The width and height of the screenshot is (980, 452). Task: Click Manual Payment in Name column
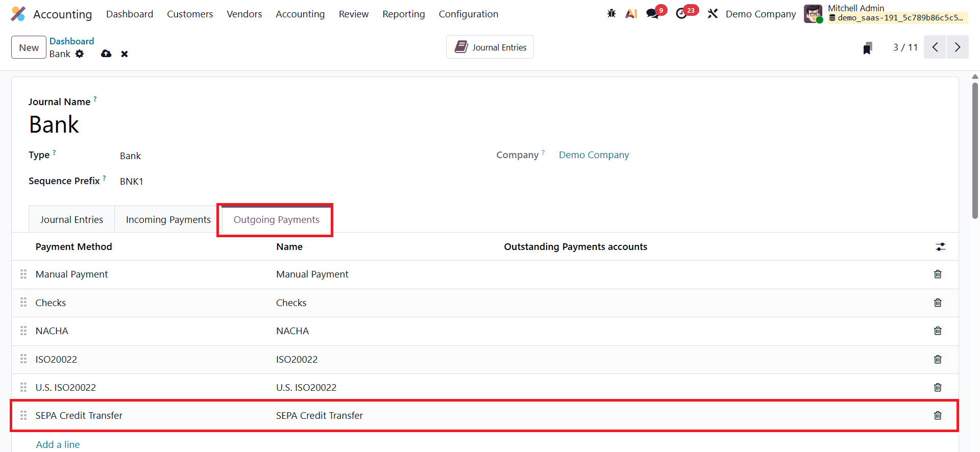pyautogui.click(x=312, y=274)
